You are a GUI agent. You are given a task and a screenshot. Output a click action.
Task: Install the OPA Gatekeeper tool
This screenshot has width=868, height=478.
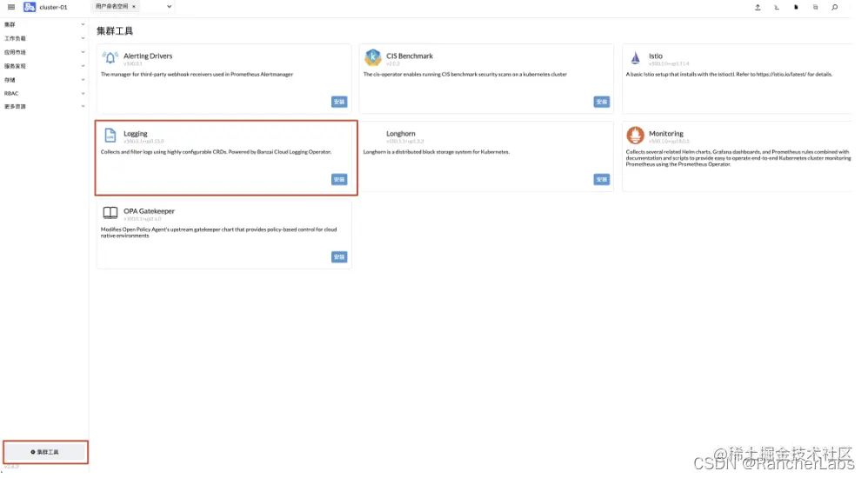coord(339,256)
